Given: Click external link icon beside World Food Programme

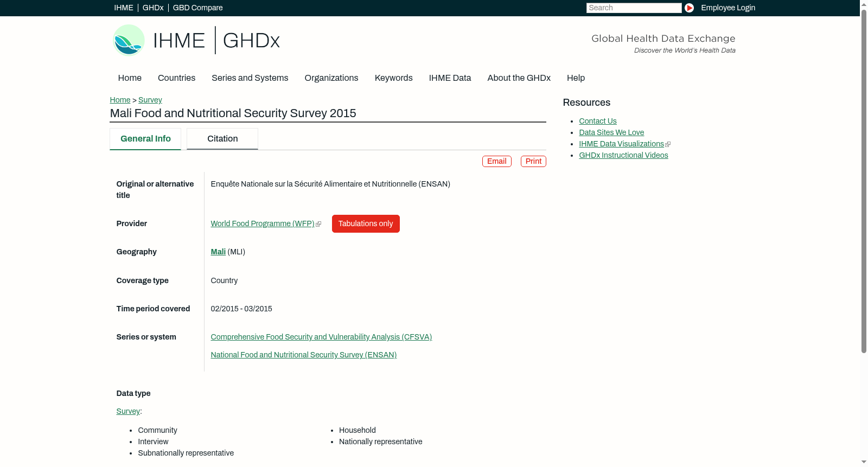Looking at the screenshot, I should point(318,224).
